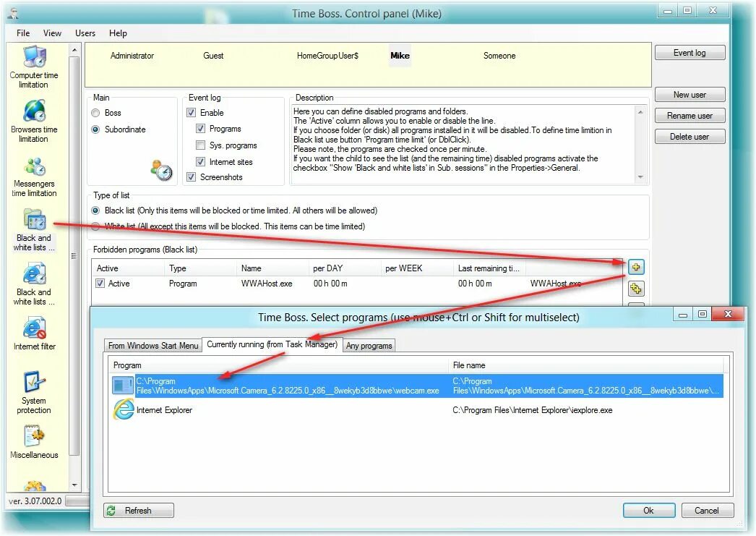
Task: Click the user clock icon in Main group
Action: click(x=161, y=170)
